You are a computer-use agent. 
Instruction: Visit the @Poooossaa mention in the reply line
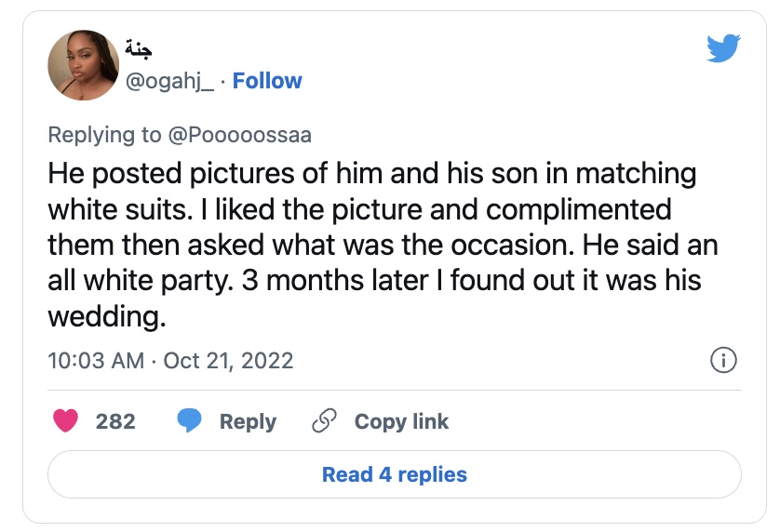click(239, 135)
